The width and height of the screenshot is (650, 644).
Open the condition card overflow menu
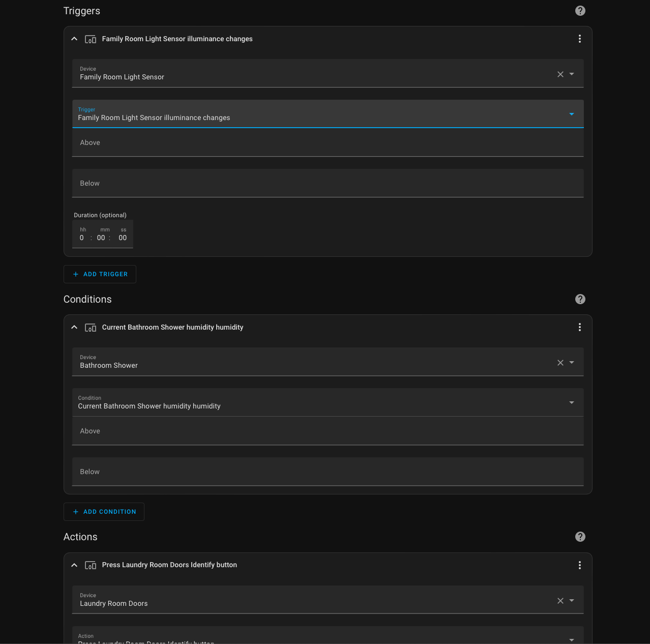coord(579,327)
